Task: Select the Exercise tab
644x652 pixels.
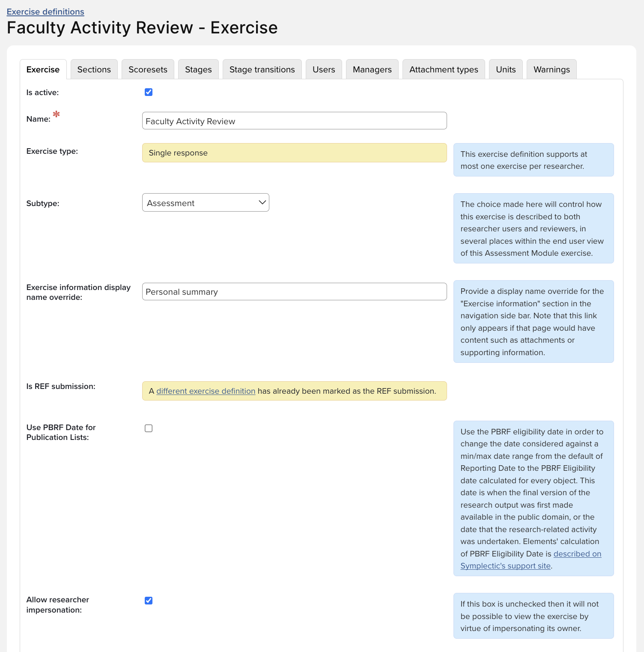Action: tap(43, 69)
